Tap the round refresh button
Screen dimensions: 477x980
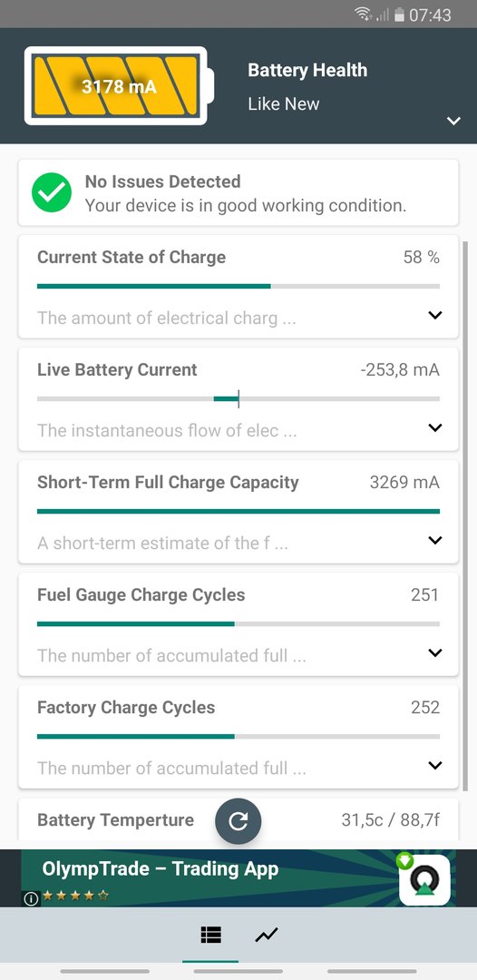[x=238, y=820]
